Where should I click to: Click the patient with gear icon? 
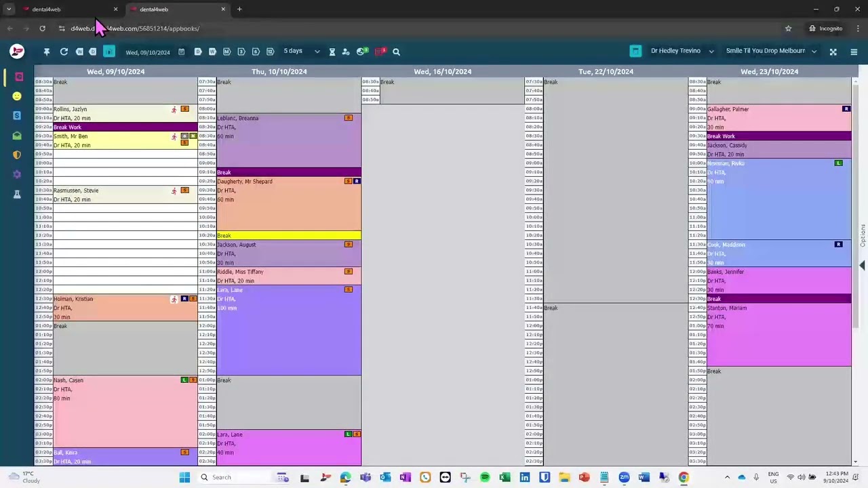[346, 52]
